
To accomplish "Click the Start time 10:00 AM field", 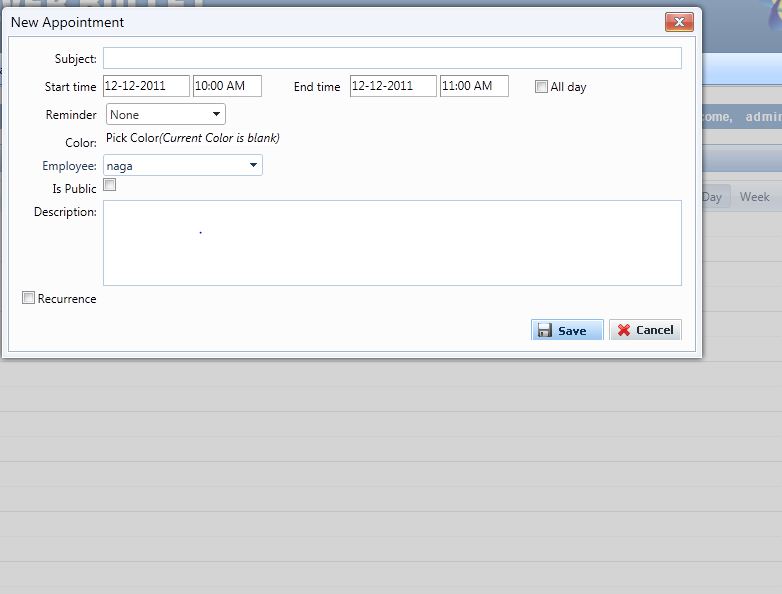I will (227, 86).
